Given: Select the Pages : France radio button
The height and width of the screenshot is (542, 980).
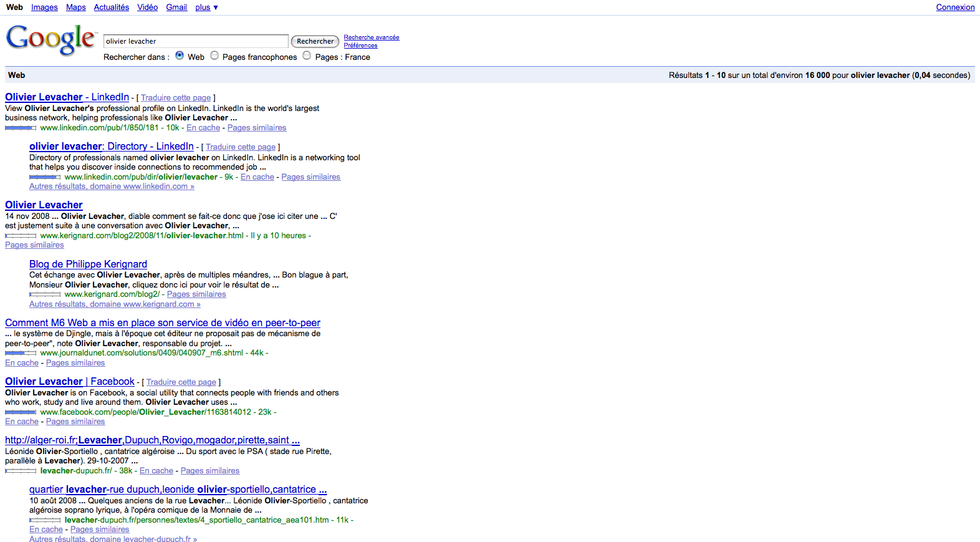Looking at the screenshot, I should (307, 56).
